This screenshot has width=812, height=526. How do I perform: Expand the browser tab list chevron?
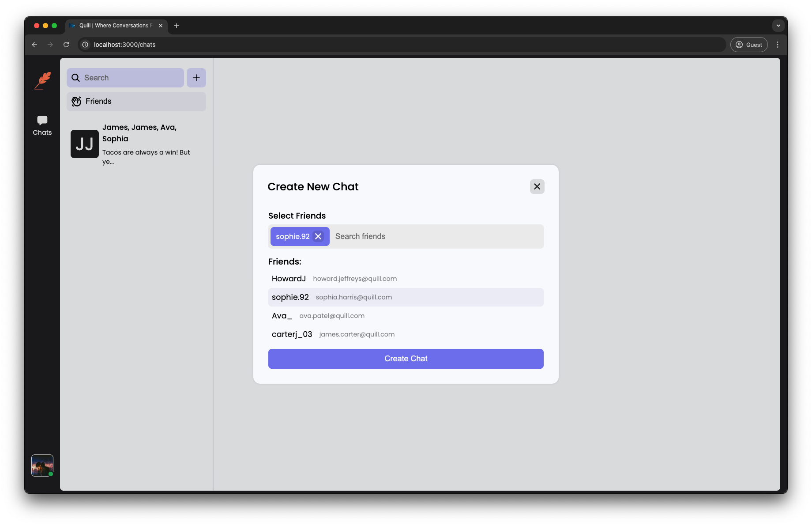pos(778,26)
